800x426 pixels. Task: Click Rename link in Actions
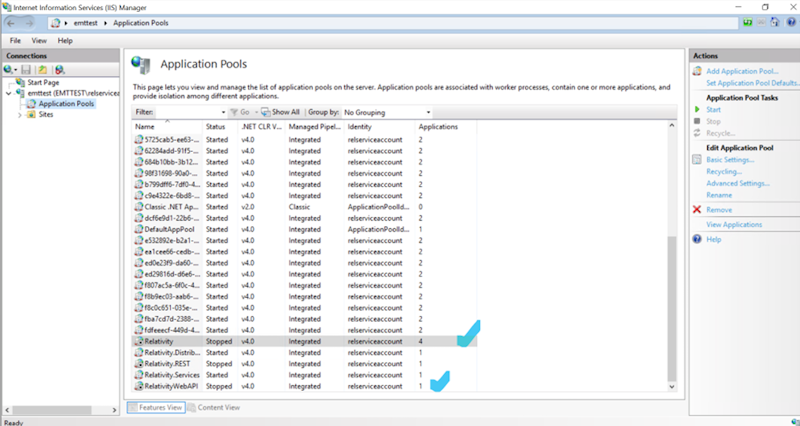click(719, 195)
